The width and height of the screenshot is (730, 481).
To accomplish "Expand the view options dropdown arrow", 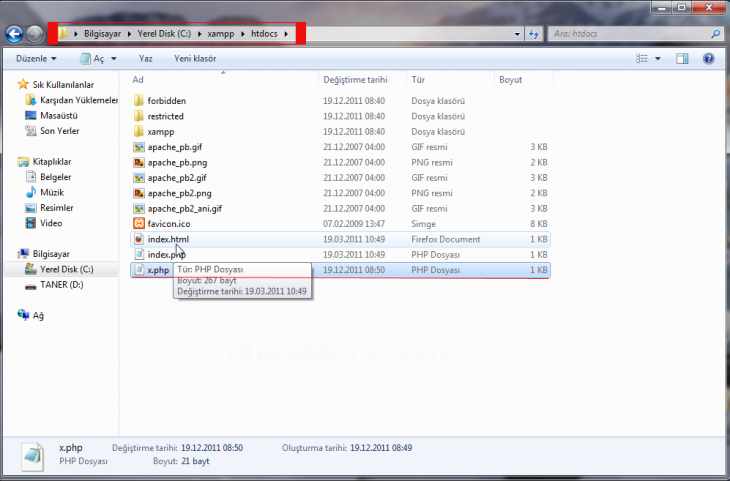I will pos(657,58).
